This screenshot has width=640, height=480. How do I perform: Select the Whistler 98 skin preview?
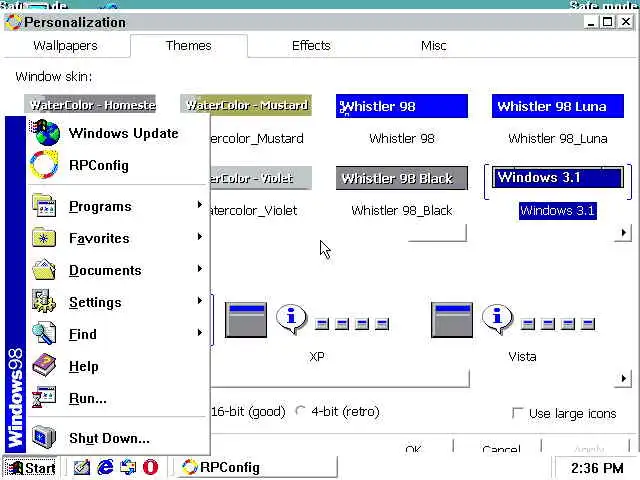click(402, 106)
